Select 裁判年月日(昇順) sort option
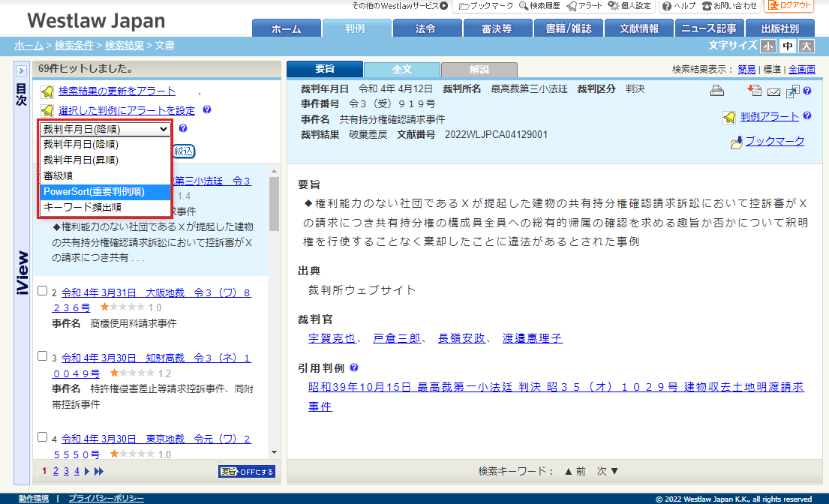Screen dimensions: 829x504 pyautogui.click(x=106, y=160)
